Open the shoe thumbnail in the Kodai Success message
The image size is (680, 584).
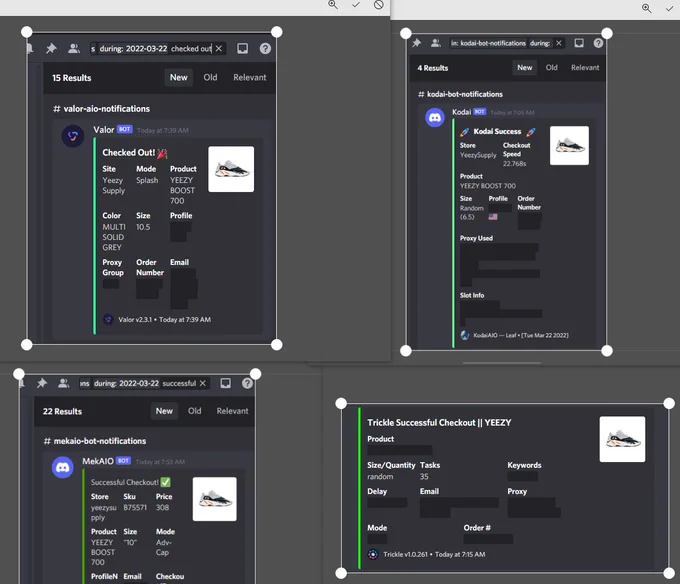[x=569, y=145]
